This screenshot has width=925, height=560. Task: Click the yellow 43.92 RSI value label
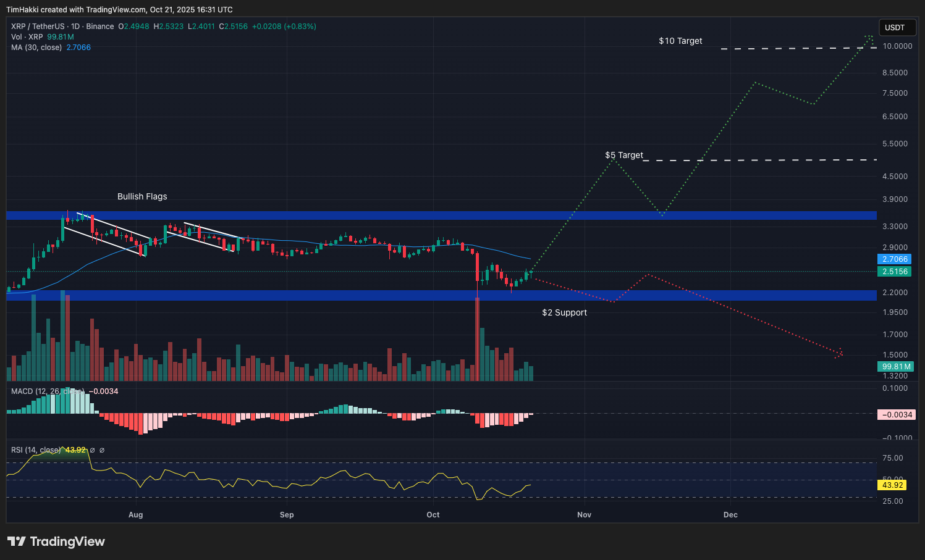pos(892,485)
